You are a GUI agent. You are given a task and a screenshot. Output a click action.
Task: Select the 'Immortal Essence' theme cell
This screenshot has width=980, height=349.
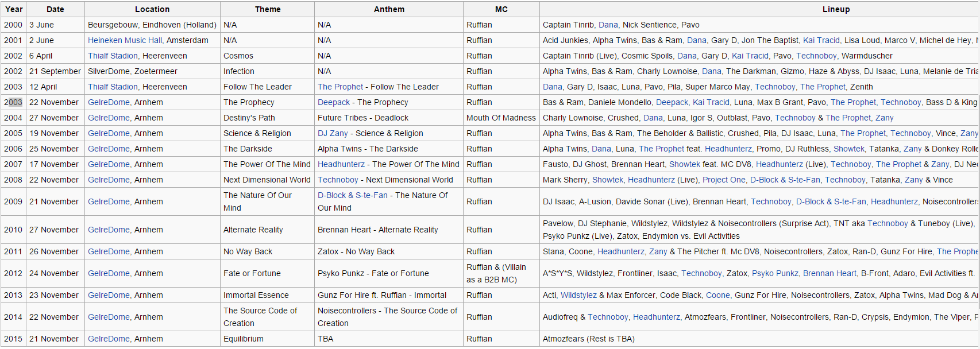pos(267,295)
